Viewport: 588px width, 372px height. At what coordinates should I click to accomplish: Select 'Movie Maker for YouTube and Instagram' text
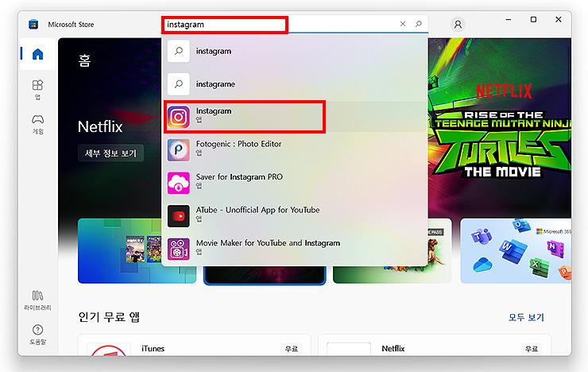[268, 243]
